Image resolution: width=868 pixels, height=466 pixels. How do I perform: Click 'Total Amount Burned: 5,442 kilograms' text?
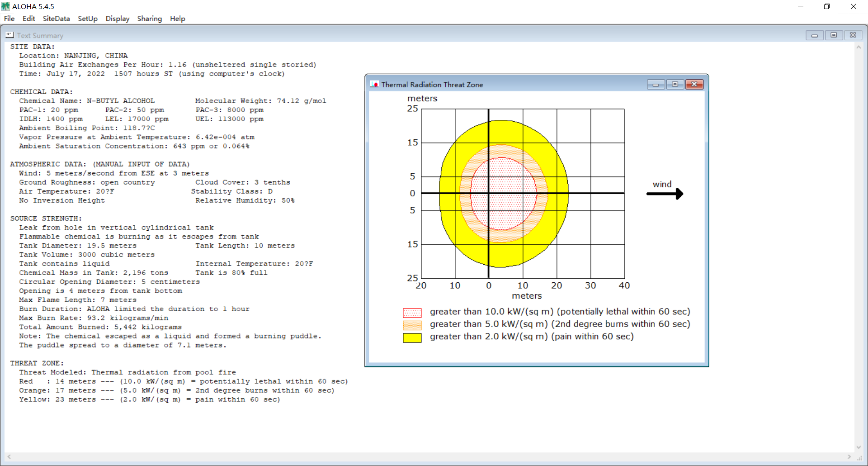click(x=100, y=327)
